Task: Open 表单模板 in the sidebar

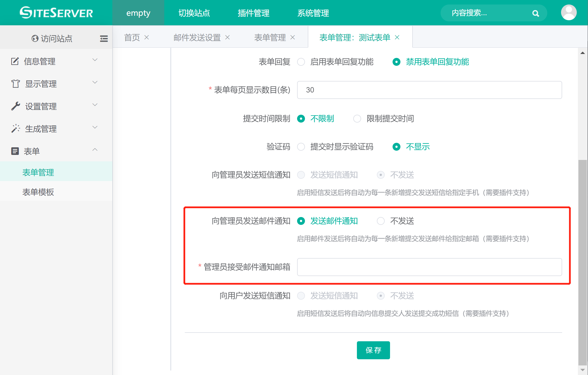Action: coord(38,192)
